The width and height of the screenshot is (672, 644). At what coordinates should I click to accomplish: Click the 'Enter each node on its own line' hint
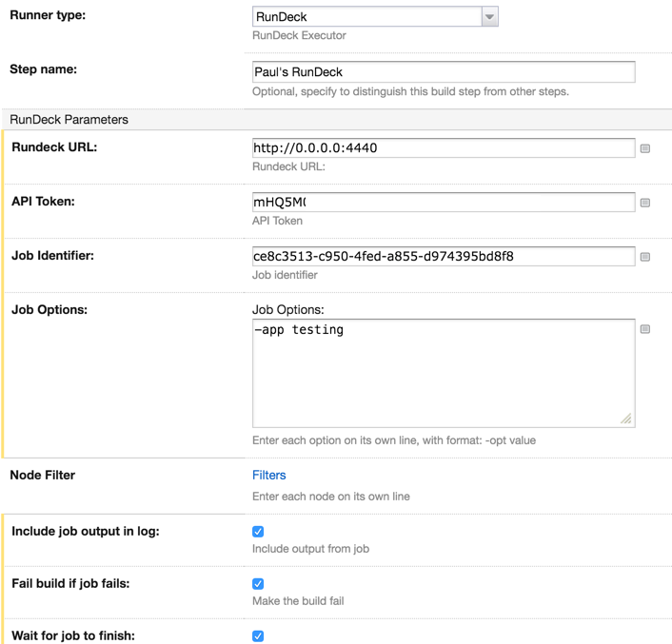pyautogui.click(x=331, y=497)
